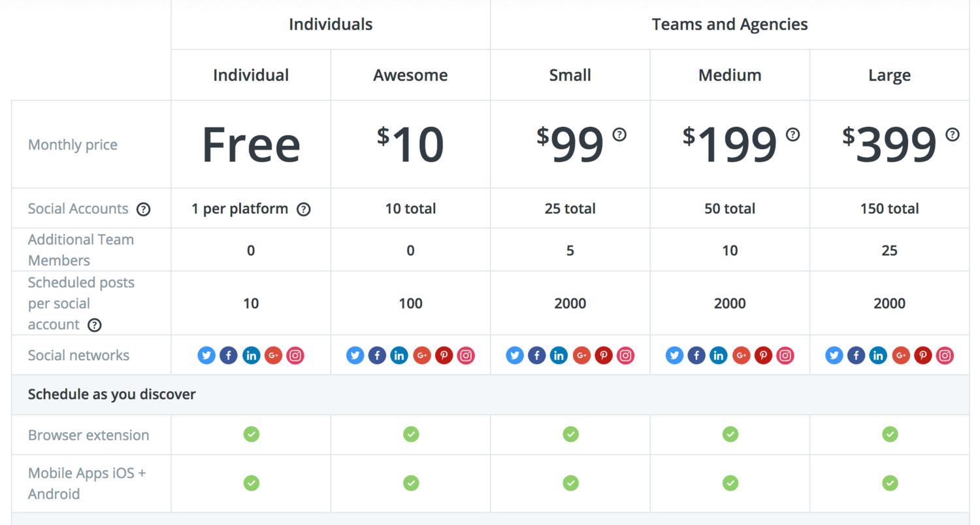
Task: Click the LinkedIn icon in Individual column
Action: coord(251,356)
